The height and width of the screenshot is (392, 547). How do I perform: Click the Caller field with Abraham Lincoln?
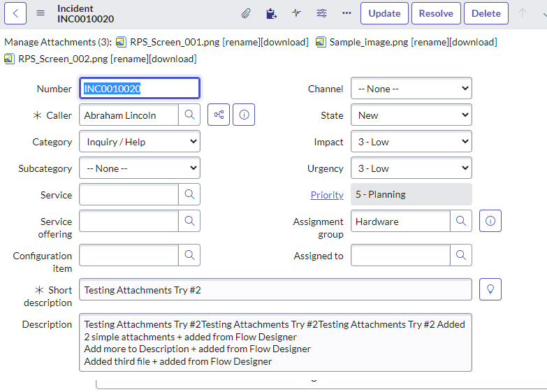coord(129,115)
